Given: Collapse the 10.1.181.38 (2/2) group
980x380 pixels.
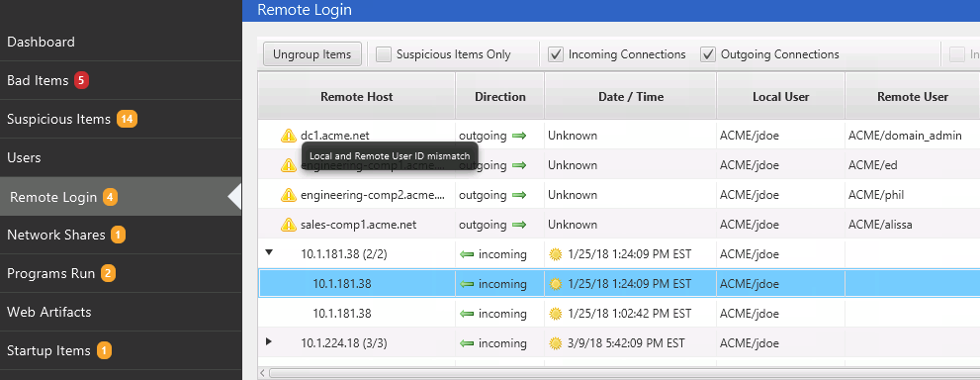Looking at the screenshot, I should click(269, 252).
